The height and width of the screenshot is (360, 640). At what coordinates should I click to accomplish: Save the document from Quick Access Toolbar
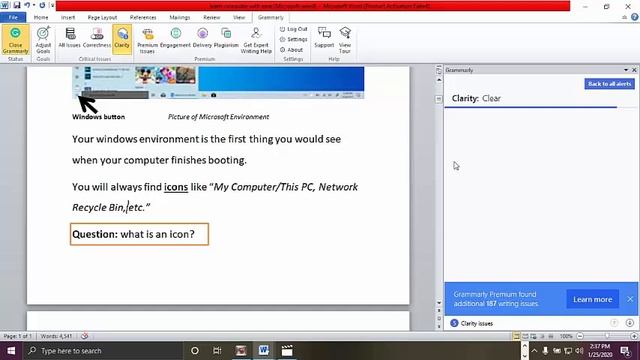pyautogui.click(x=17, y=5)
